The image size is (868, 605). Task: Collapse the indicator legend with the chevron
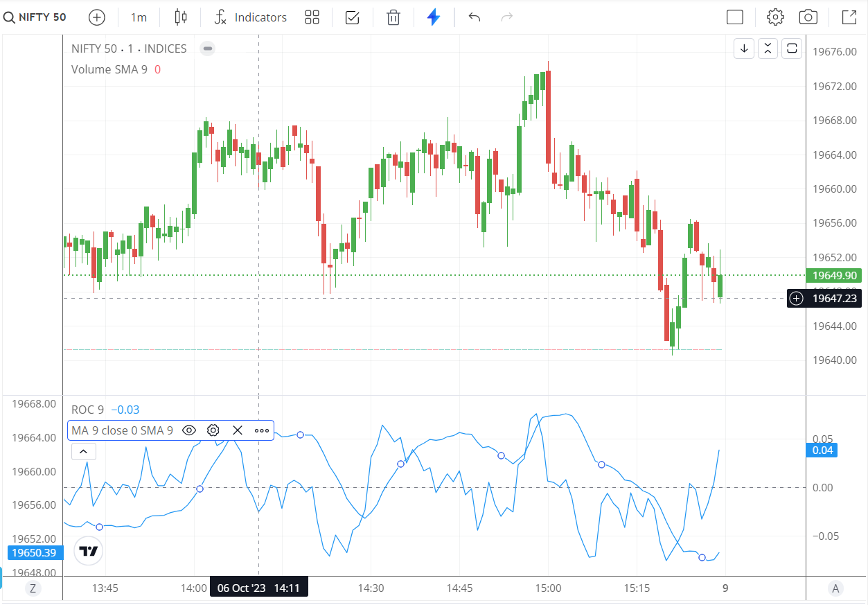(x=84, y=452)
